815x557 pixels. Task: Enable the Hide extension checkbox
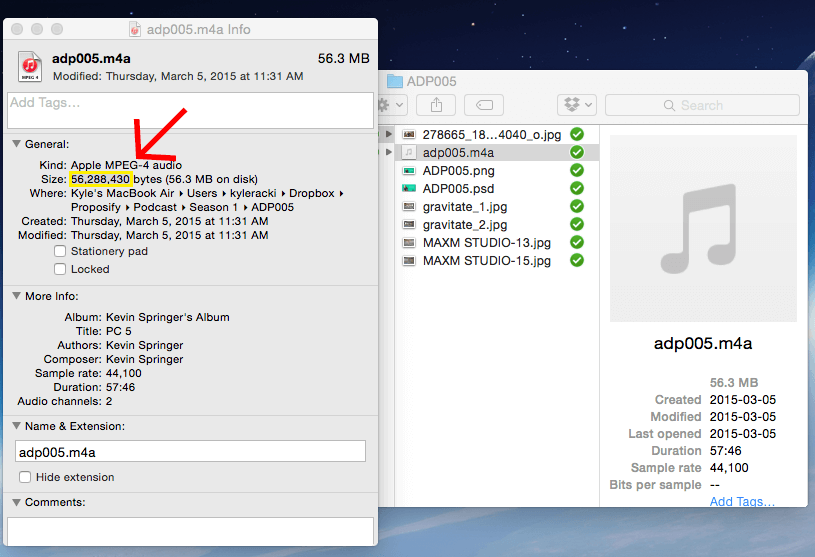click(x=25, y=477)
